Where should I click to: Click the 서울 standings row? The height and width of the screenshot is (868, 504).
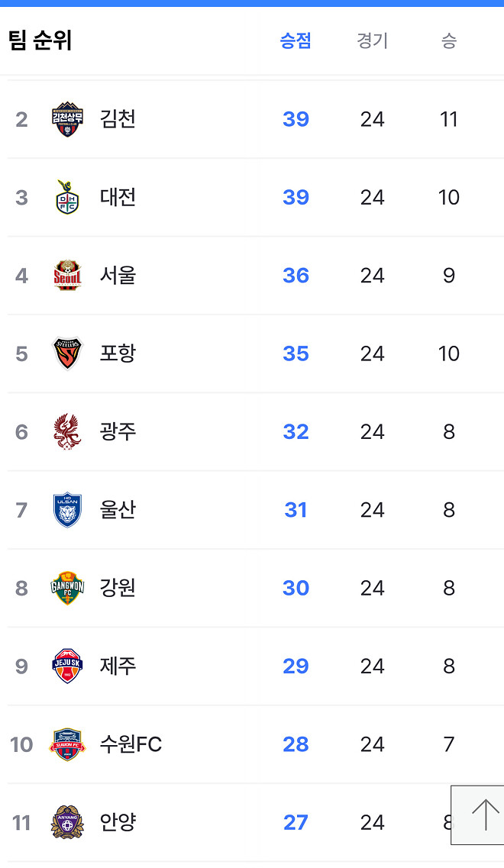coord(118,276)
